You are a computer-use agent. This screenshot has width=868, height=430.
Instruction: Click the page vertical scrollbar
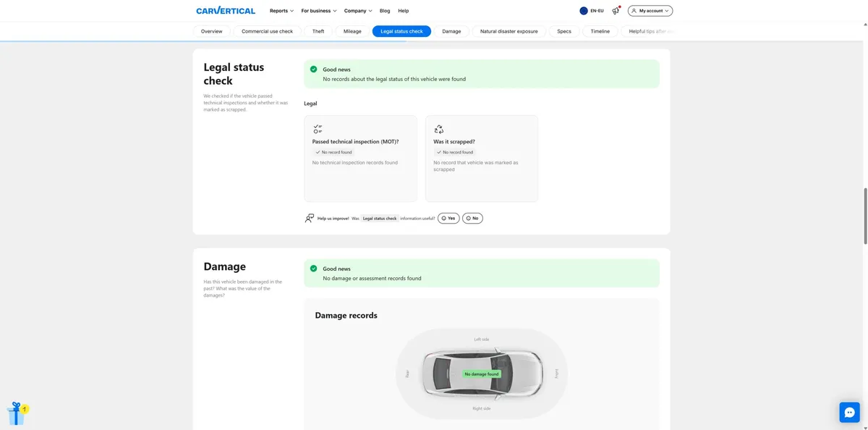(864, 217)
